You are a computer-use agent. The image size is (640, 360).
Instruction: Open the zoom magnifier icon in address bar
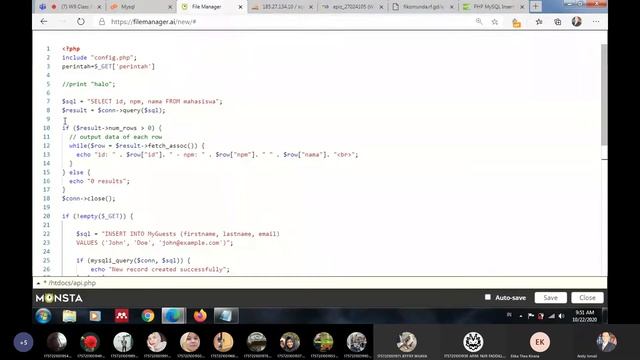[x=479, y=22]
